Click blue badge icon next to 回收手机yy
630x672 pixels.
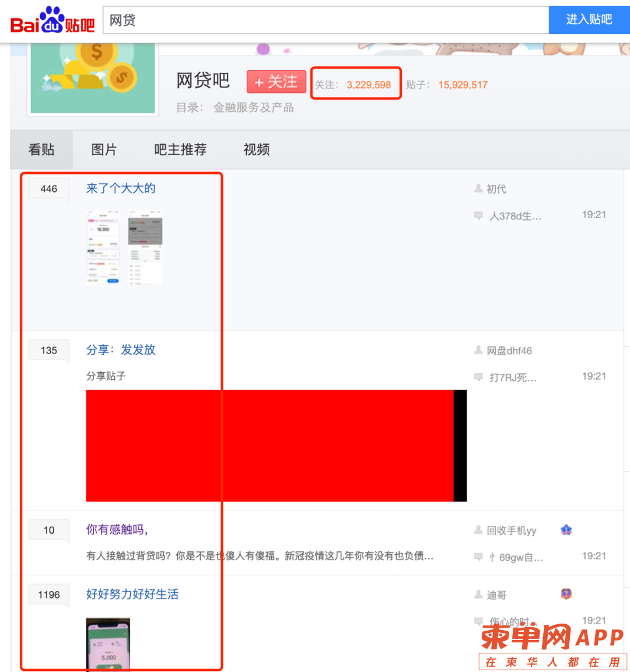[566, 530]
